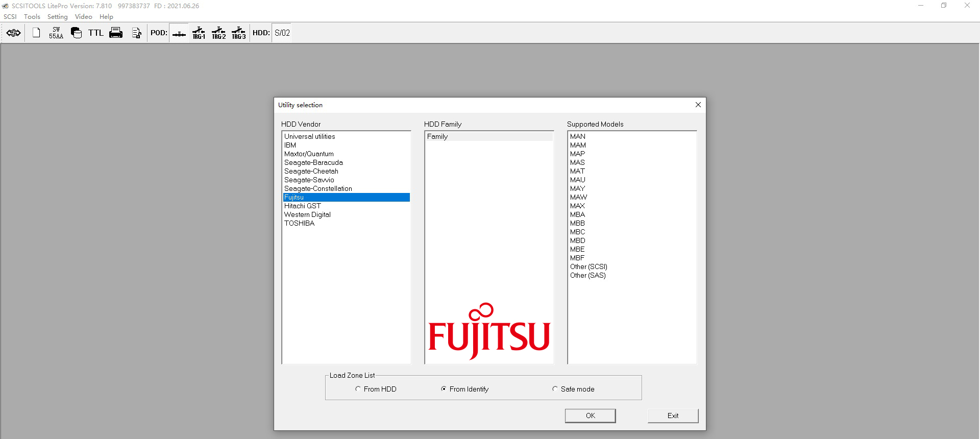Image resolution: width=980 pixels, height=439 pixels.
Task: Select the From HDD radio option
Action: tap(376, 389)
